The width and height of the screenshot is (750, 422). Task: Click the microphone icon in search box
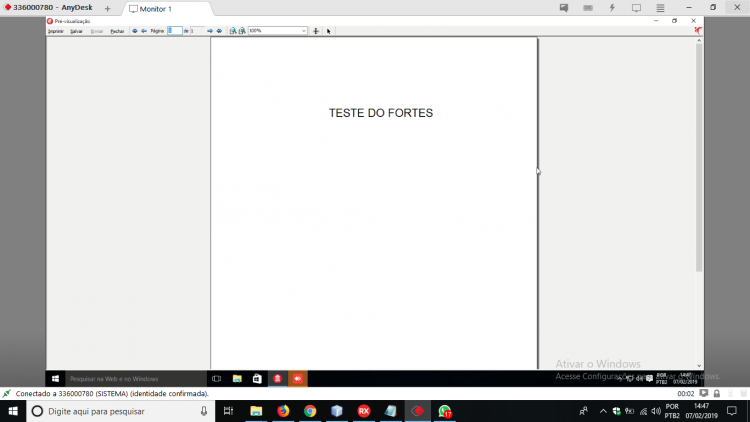(x=204, y=411)
